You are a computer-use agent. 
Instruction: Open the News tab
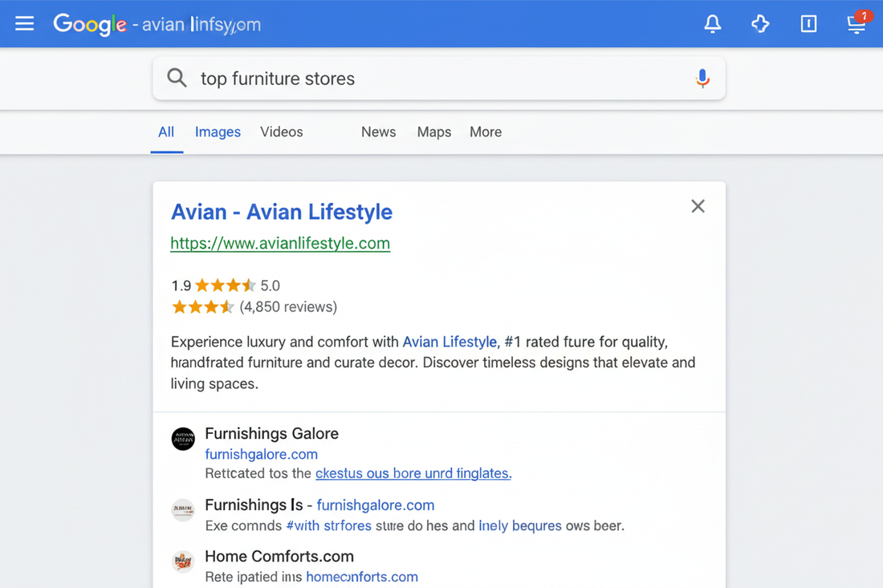click(378, 132)
